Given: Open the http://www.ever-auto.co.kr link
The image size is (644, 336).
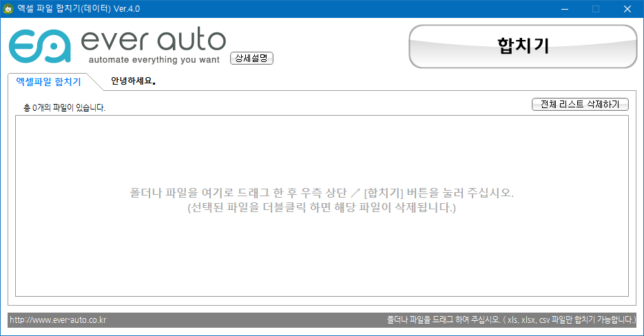Looking at the screenshot, I should coord(58,320).
